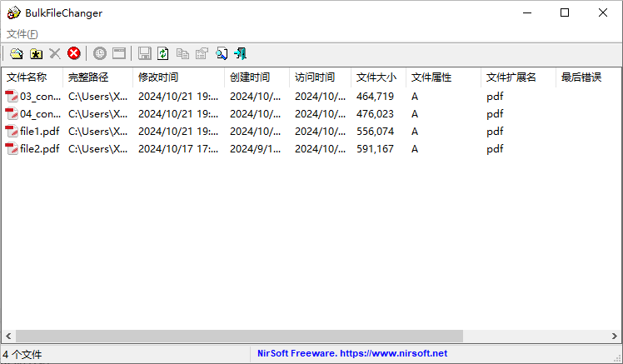
Task: Click the 文件扩展名 column header
Action: [511, 77]
